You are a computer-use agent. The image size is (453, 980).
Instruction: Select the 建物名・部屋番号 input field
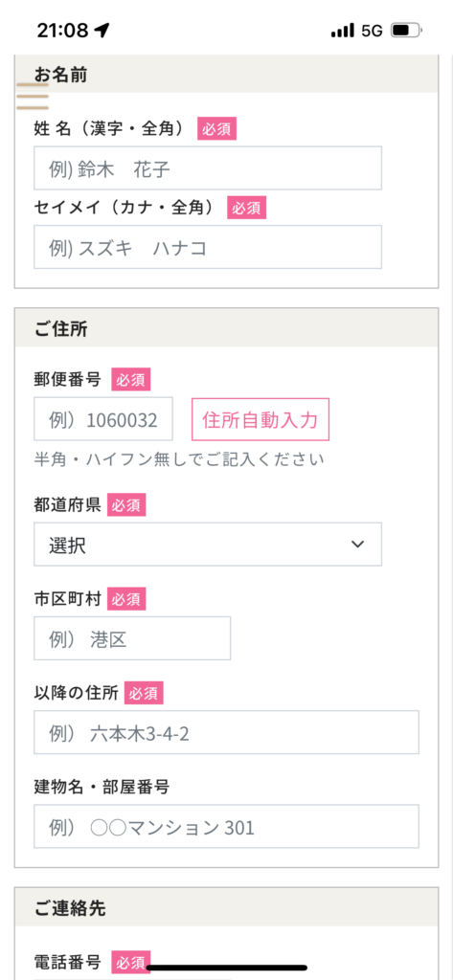226,826
